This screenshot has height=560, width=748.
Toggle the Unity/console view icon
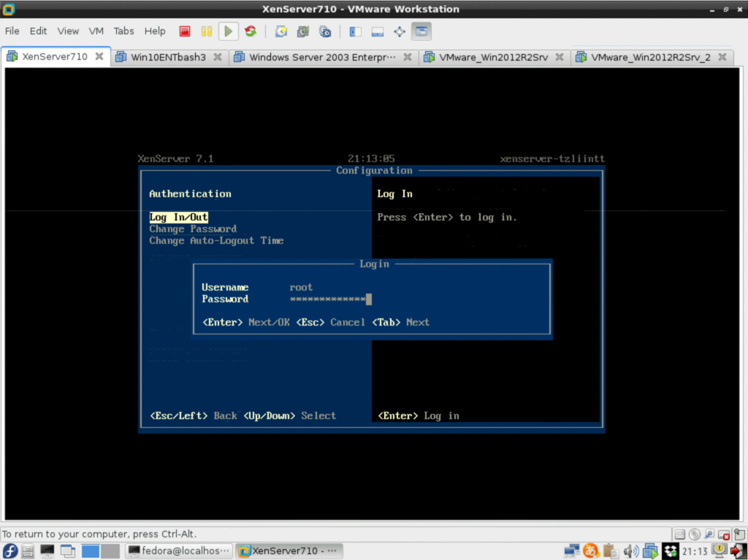tap(421, 31)
